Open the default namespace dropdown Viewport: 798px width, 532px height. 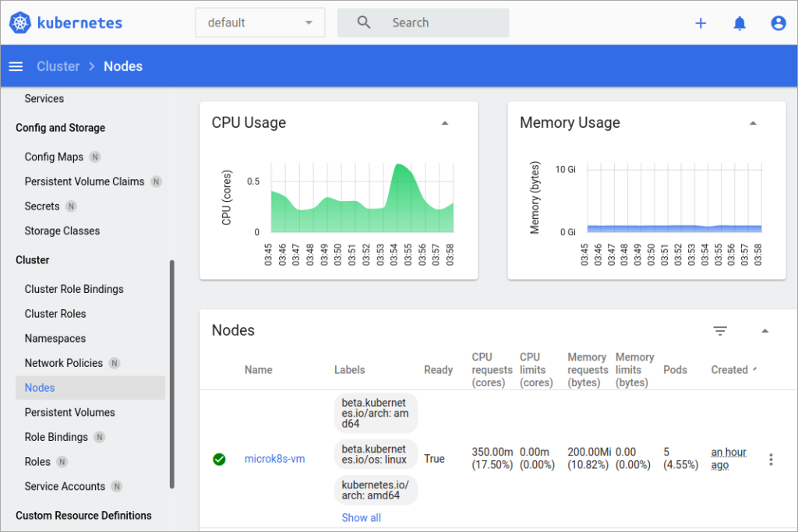(x=260, y=23)
